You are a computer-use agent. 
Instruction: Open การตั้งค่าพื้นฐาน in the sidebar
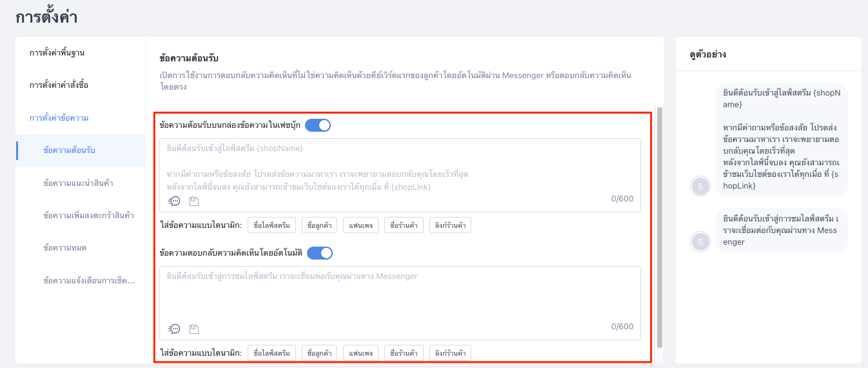pos(57,53)
